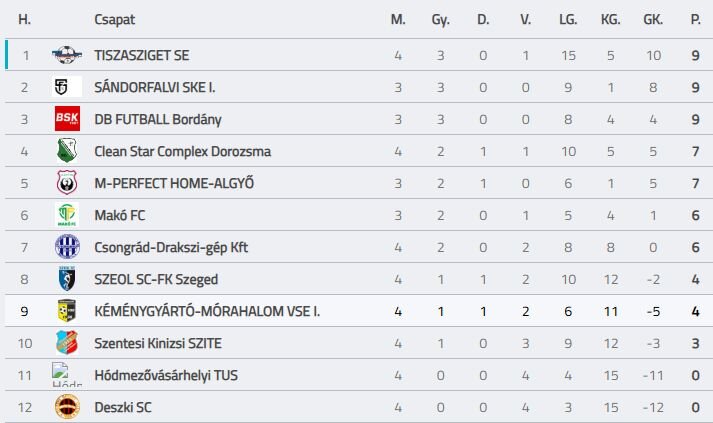This screenshot has width=713, height=423.
Task: Click the SZEOL SC blue shield logo
Action: click(x=67, y=279)
